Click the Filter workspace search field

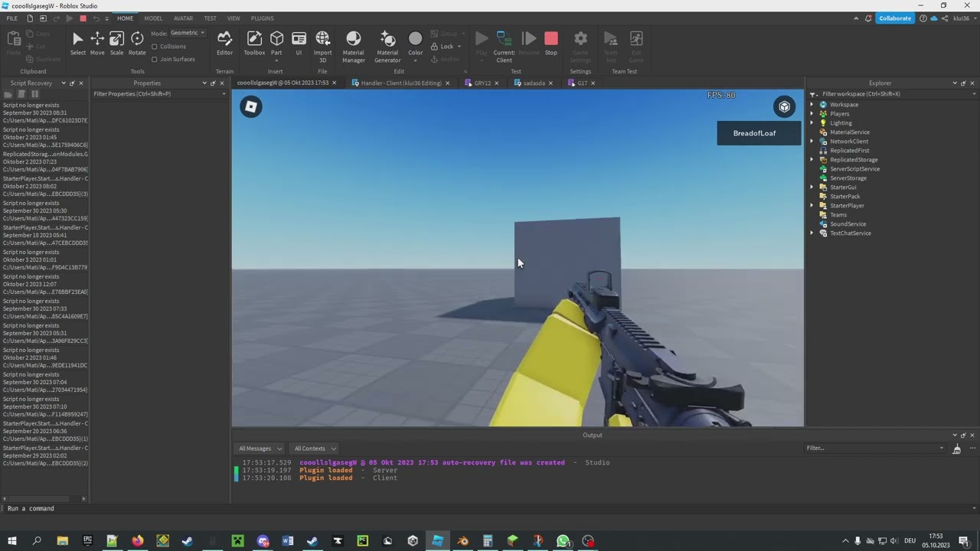[x=893, y=94]
